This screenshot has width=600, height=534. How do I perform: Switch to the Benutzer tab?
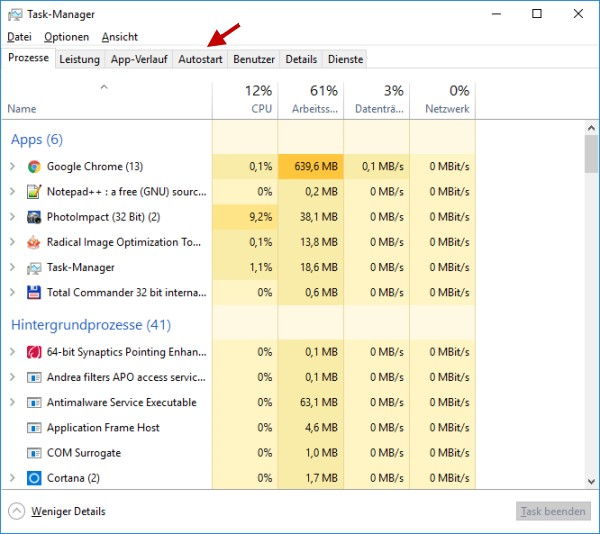point(254,59)
